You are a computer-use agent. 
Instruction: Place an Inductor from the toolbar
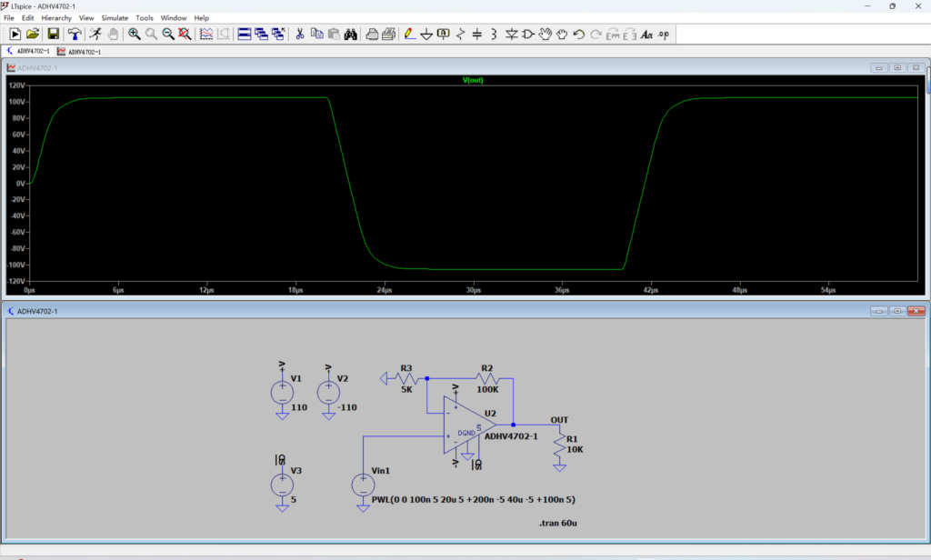(494, 35)
